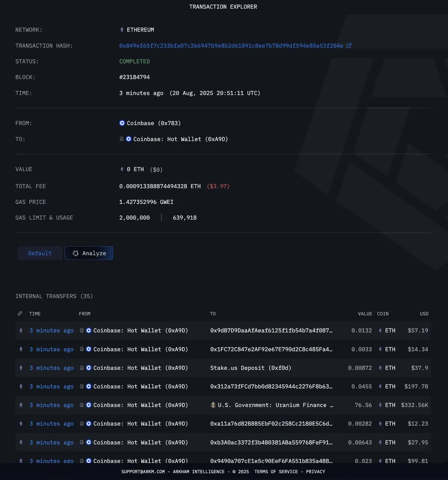
Task: Open recipient address 0x9dB7D9DaaAfAeaf6125f1fb54b7a4f0B7…
Action: coord(271,330)
